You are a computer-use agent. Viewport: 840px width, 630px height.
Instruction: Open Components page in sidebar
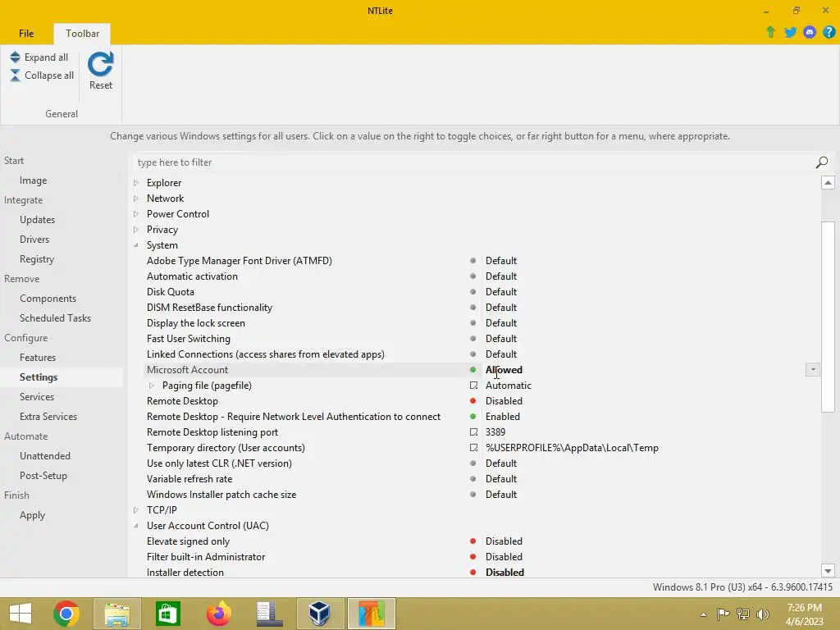point(48,299)
